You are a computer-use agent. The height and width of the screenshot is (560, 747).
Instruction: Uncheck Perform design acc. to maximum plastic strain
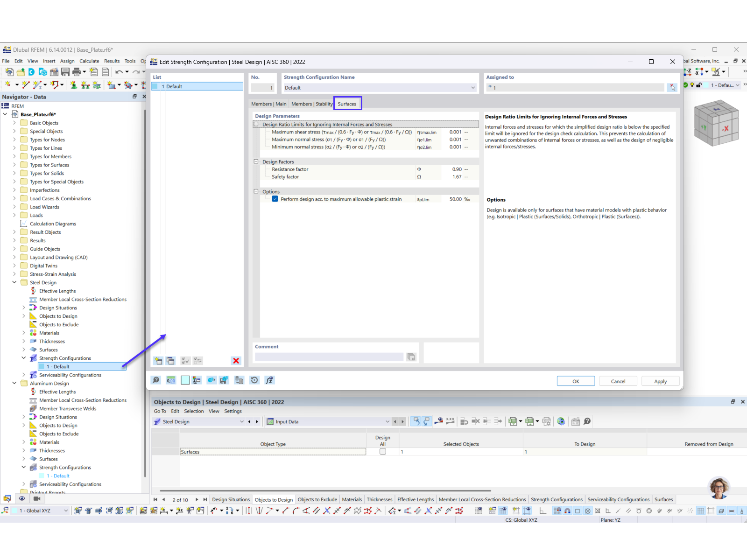[x=275, y=199]
